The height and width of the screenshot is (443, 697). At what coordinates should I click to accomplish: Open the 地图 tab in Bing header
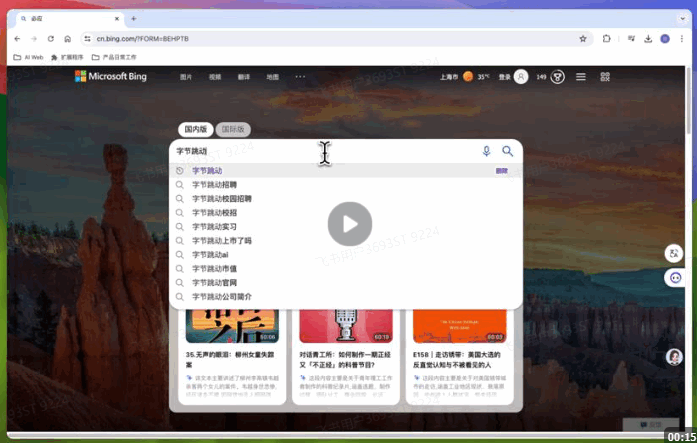[272, 77]
